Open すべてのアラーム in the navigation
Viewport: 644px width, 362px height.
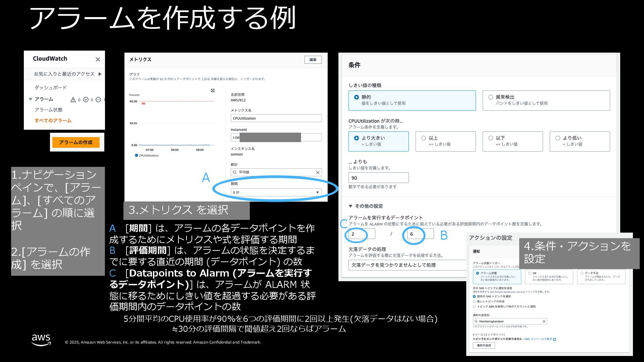coord(53,121)
